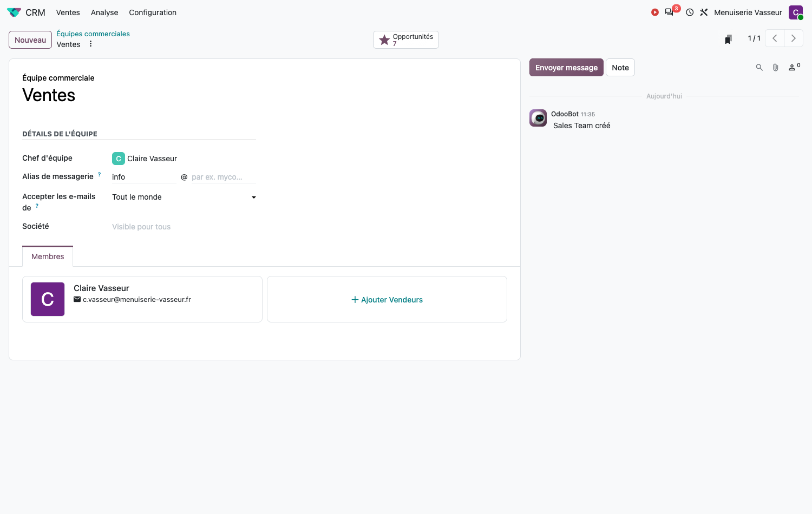Open the Équipes commerciales breadcrumb link
Screen dimensions: 812x514
point(93,34)
